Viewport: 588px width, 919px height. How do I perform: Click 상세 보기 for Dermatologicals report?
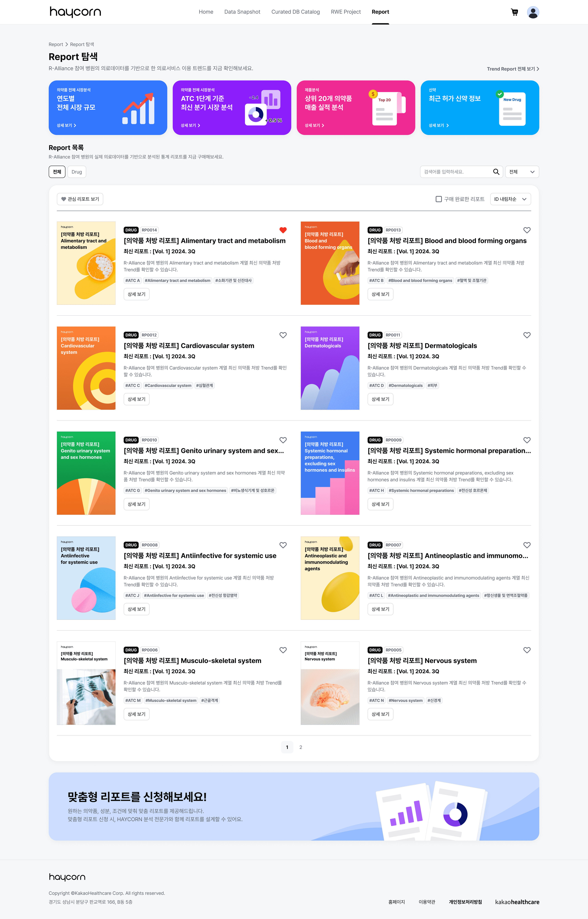[380, 399]
